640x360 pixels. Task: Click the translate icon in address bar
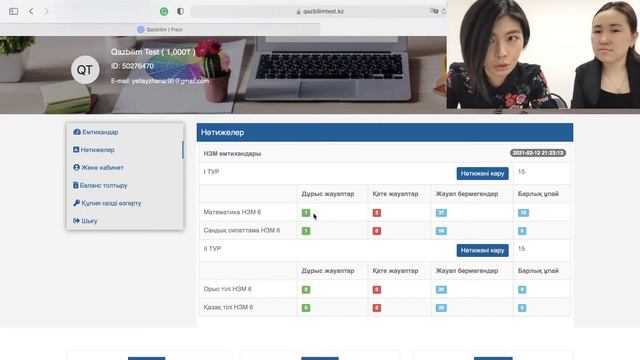(x=434, y=11)
